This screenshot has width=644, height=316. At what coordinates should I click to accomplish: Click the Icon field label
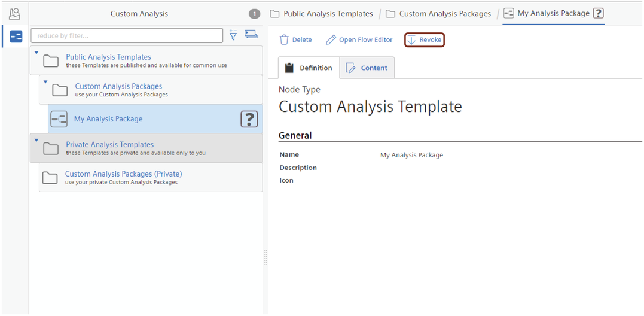pyautogui.click(x=286, y=180)
